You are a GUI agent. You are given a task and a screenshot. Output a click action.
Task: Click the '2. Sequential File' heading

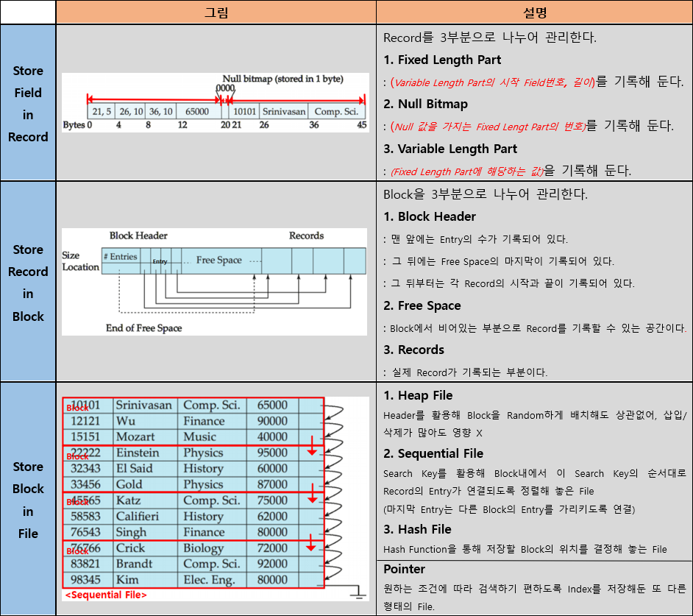[x=433, y=453]
